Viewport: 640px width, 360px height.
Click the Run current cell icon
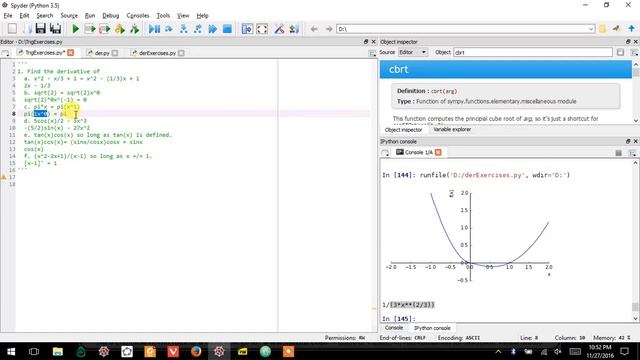90,29
